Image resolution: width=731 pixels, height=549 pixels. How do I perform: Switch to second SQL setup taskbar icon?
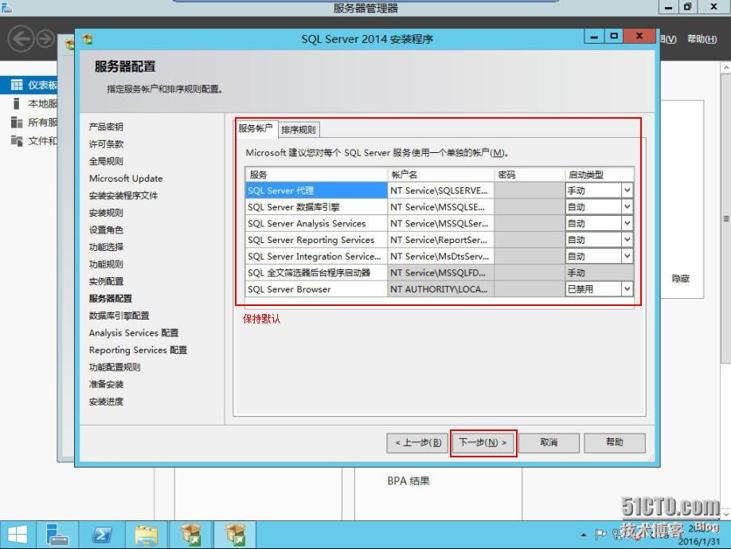(x=235, y=535)
